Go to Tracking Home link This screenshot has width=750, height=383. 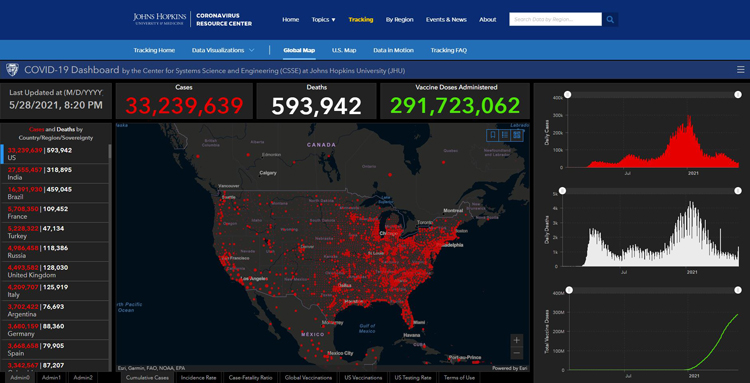click(x=154, y=50)
